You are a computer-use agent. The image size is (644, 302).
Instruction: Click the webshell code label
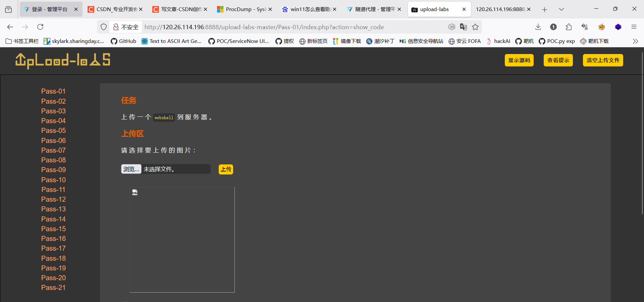tap(164, 118)
